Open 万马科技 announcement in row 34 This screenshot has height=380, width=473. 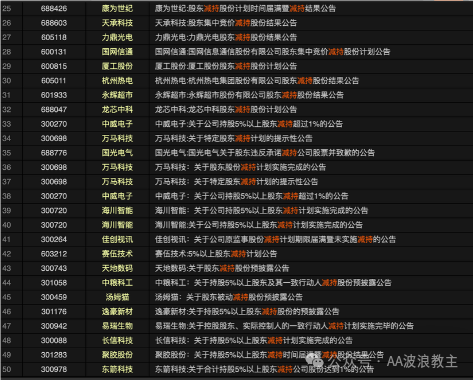pos(233,138)
